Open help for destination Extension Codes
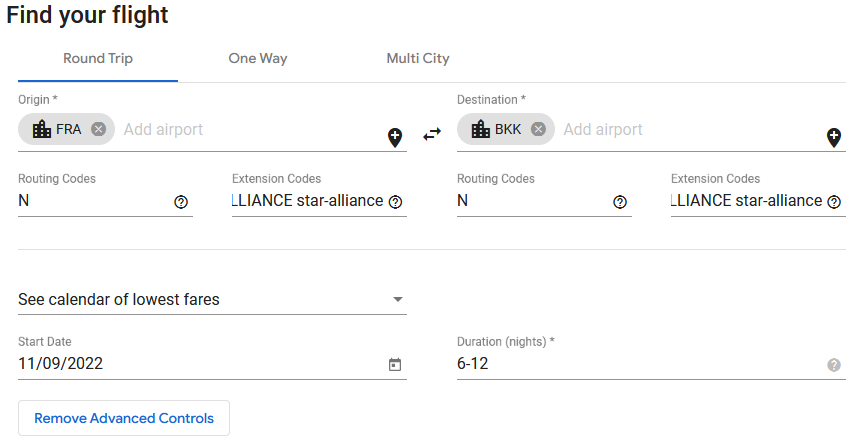 (x=834, y=202)
